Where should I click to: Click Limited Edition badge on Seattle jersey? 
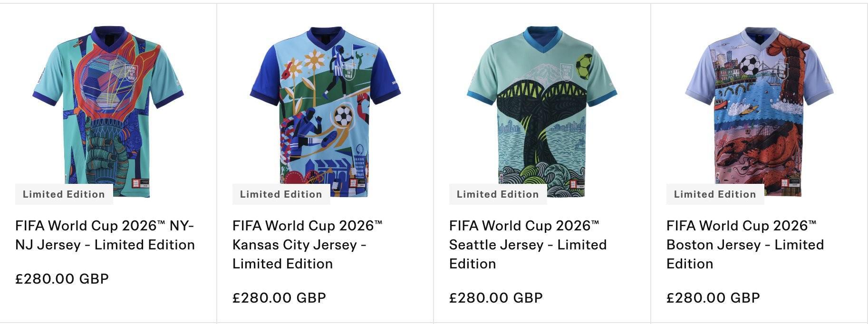[x=498, y=194]
